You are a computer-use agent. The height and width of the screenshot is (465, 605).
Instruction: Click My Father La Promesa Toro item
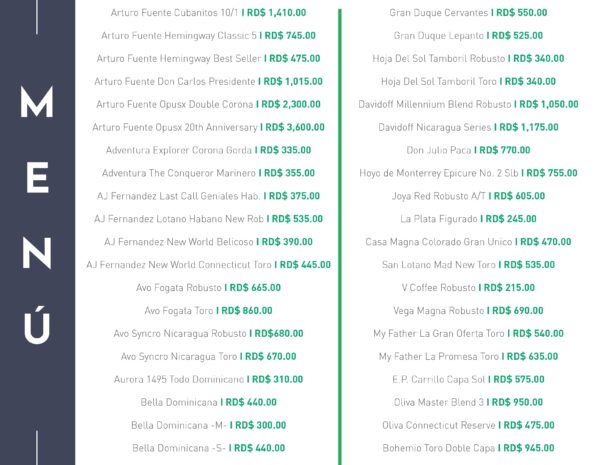(x=468, y=357)
